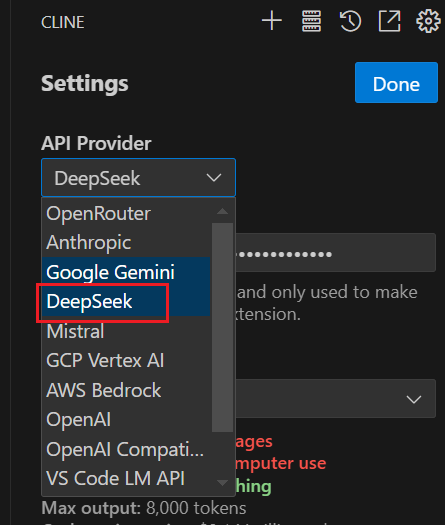Select DeepSeek in the dropdown list
Screen dimensions: 445x525
(x=126, y=301)
